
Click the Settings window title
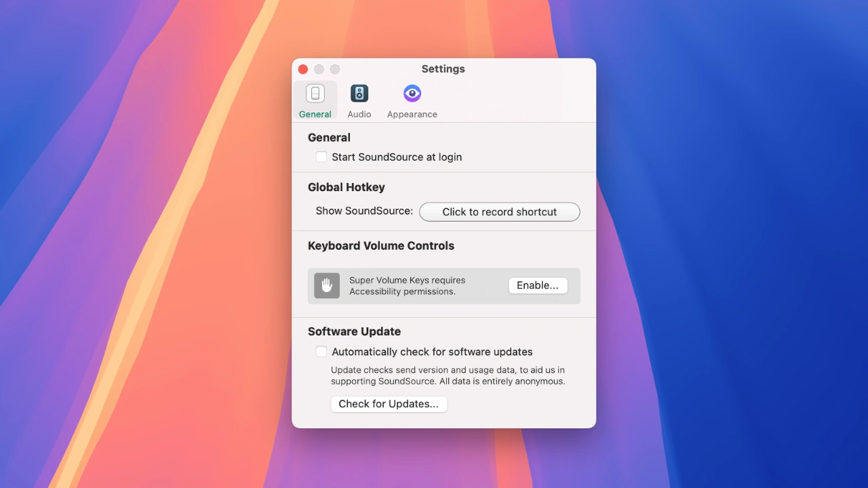[443, 69]
